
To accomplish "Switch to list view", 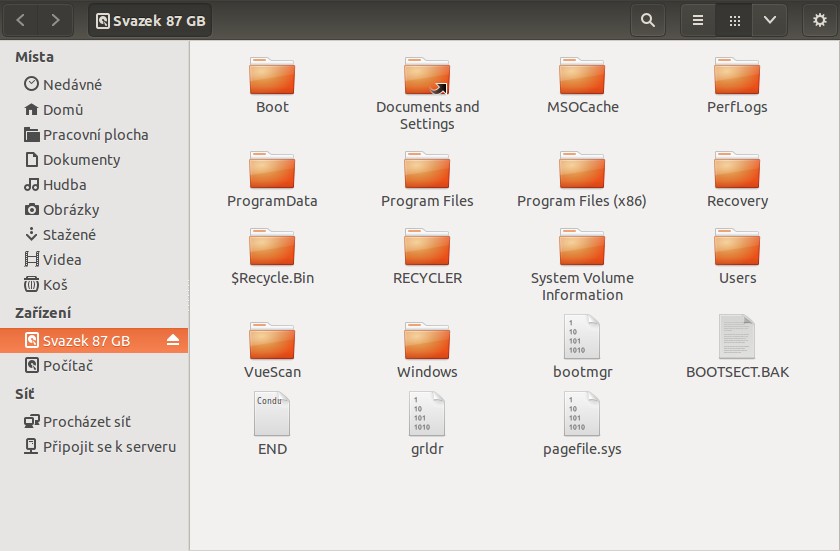I will click(698, 20).
